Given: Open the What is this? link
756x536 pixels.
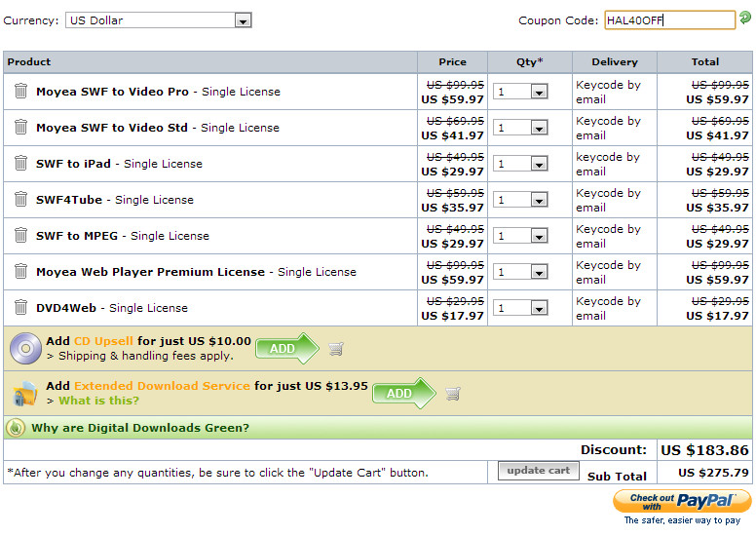Looking at the screenshot, I should click(98, 401).
